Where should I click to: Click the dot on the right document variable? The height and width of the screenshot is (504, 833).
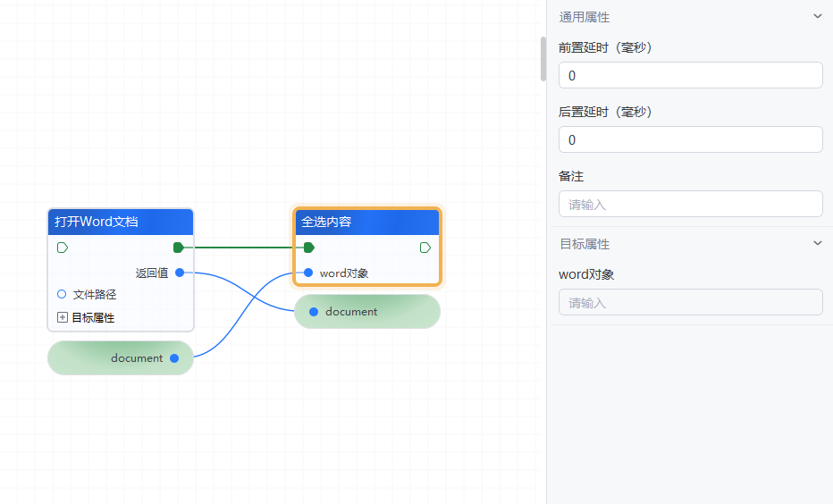pyautogui.click(x=314, y=312)
